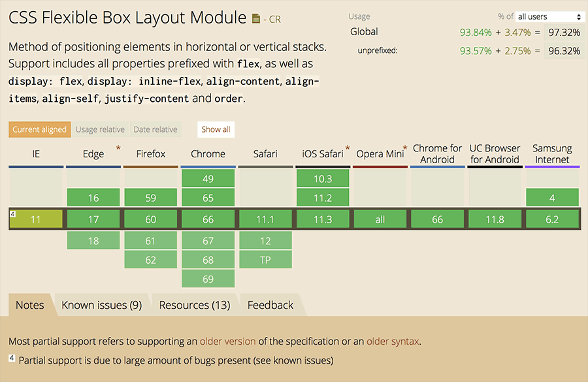This screenshot has height=382, width=588.
Task: Select the Current aligned view
Action: [x=39, y=129]
